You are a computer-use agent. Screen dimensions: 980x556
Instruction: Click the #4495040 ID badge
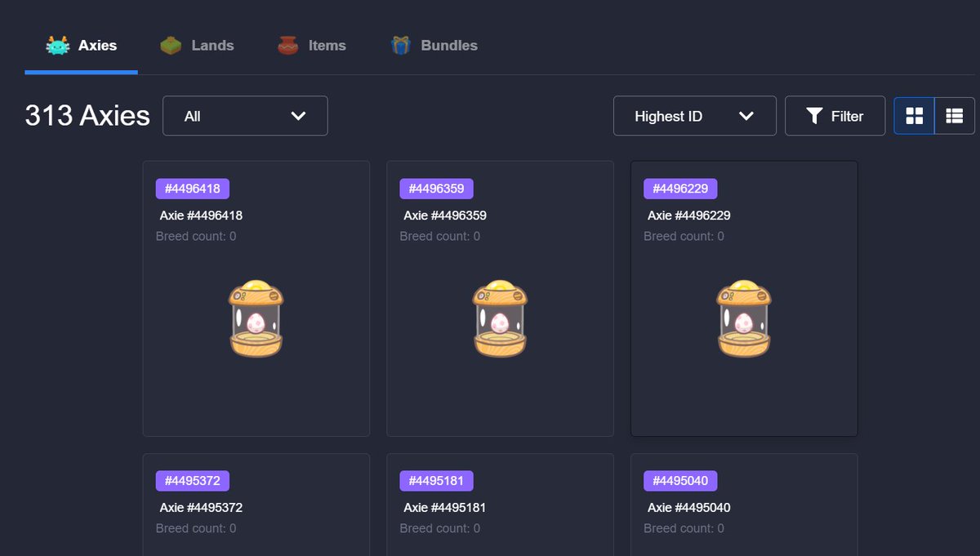[x=680, y=481]
